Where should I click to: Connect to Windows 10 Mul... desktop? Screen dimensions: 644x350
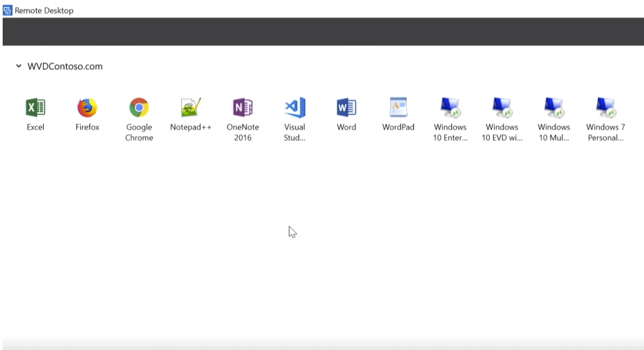pyautogui.click(x=554, y=108)
